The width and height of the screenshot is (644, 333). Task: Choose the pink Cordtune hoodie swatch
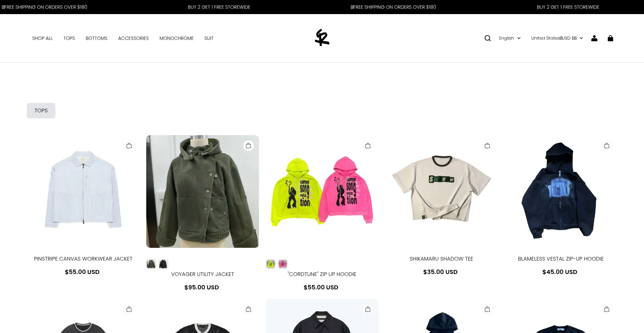point(283,264)
